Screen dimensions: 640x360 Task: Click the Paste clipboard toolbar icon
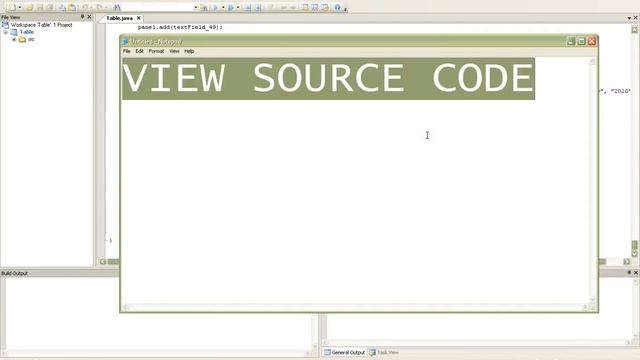(x=72, y=7)
